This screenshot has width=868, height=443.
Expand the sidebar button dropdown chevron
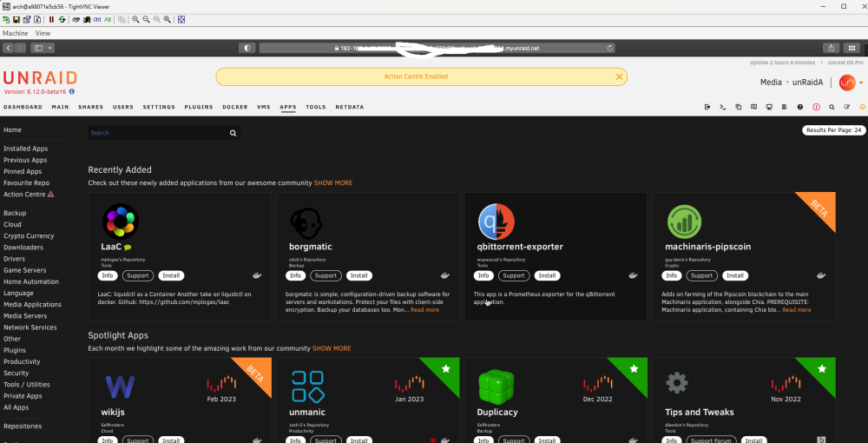click(50, 48)
